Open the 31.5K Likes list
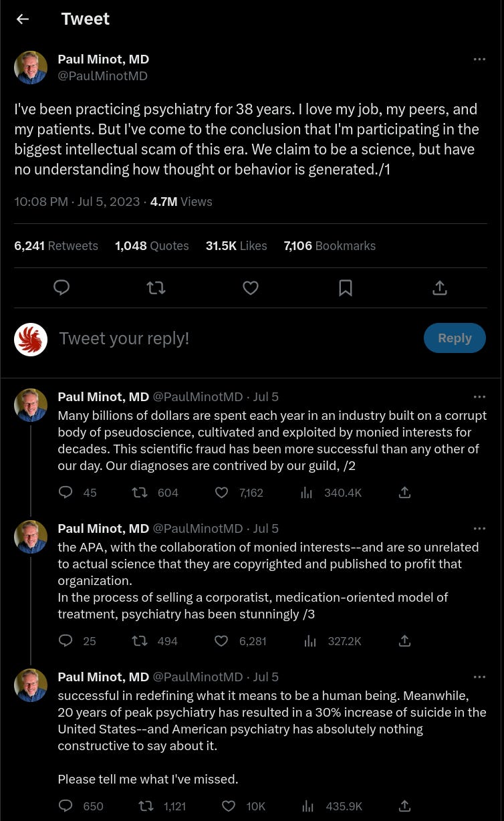The image size is (504, 821). click(236, 246)
